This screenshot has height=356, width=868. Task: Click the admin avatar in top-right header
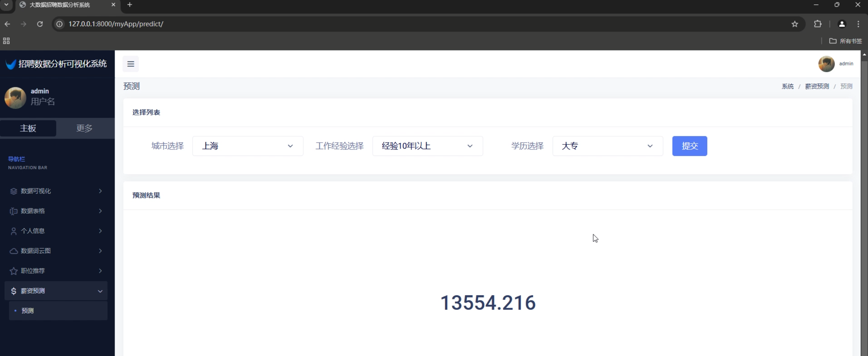826,64
